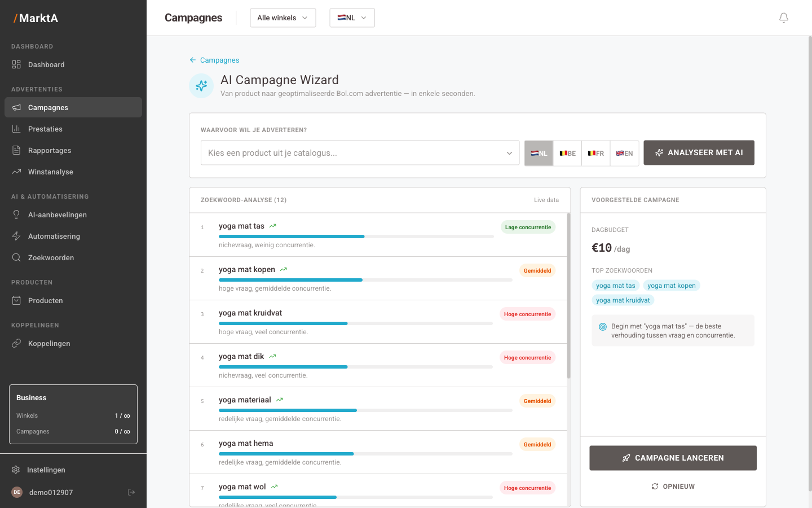Select BE language toggle
The image size is (812, 508).
click(x=567, y=153)
